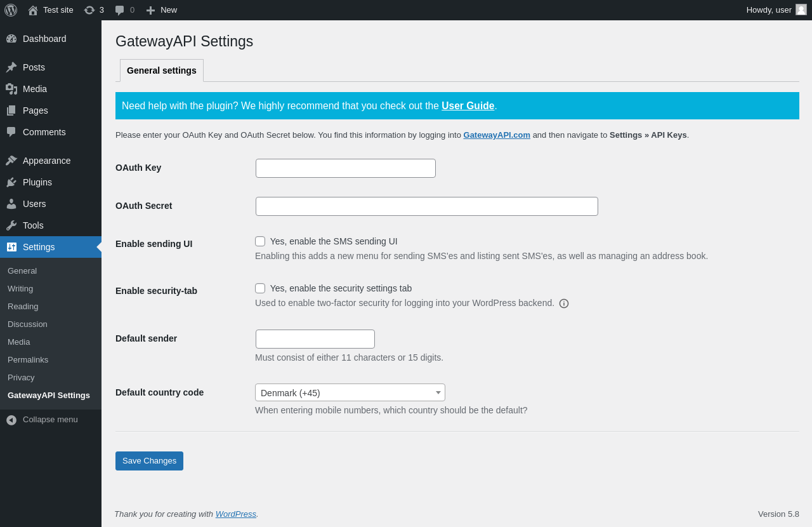
Task: Open Posts in the sidebar
Action: click(34, 67)
